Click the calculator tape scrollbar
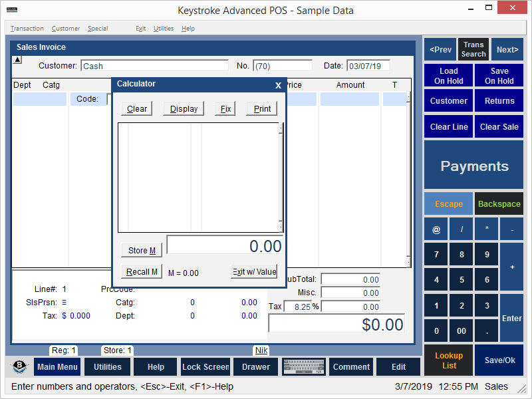This screenshot has height=399, width=532. click(281, 177)
